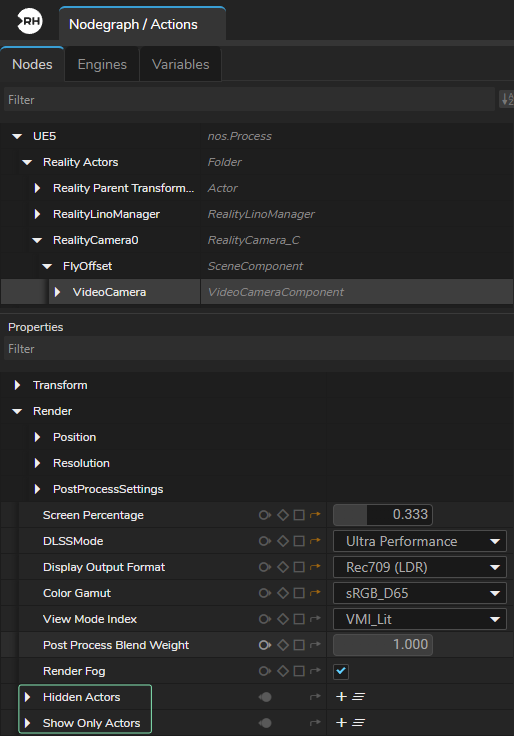Switch to the Engines tab

102,64
